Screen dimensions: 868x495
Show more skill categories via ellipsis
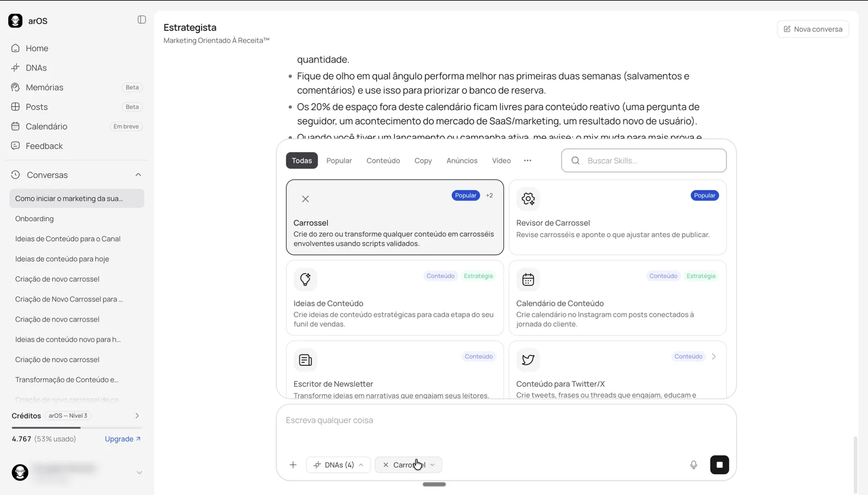527,161
